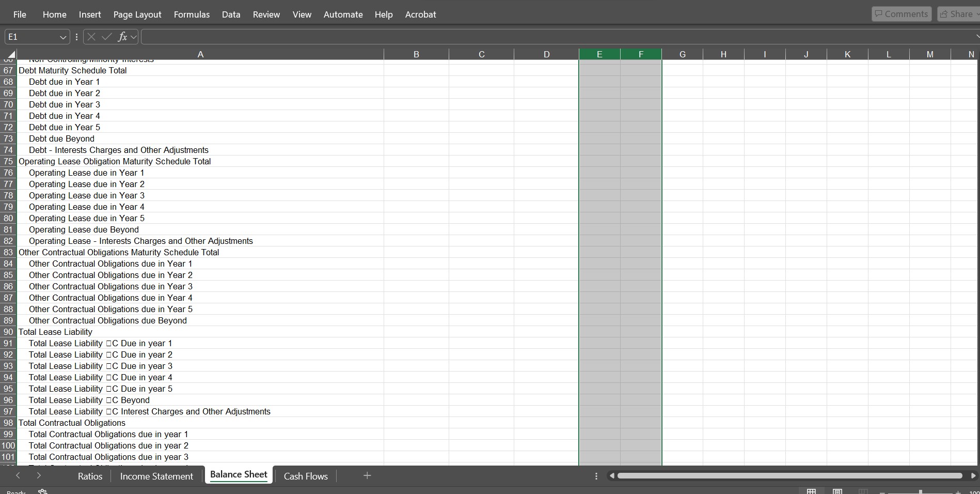
Task: Select column E header
Action: coord(599,54)
